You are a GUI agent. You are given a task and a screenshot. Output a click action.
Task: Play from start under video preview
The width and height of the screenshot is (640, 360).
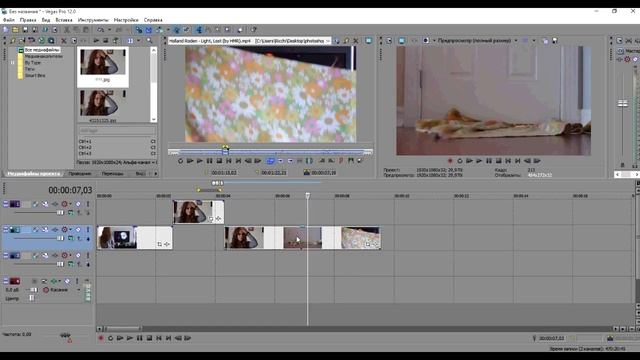(469, 161)
